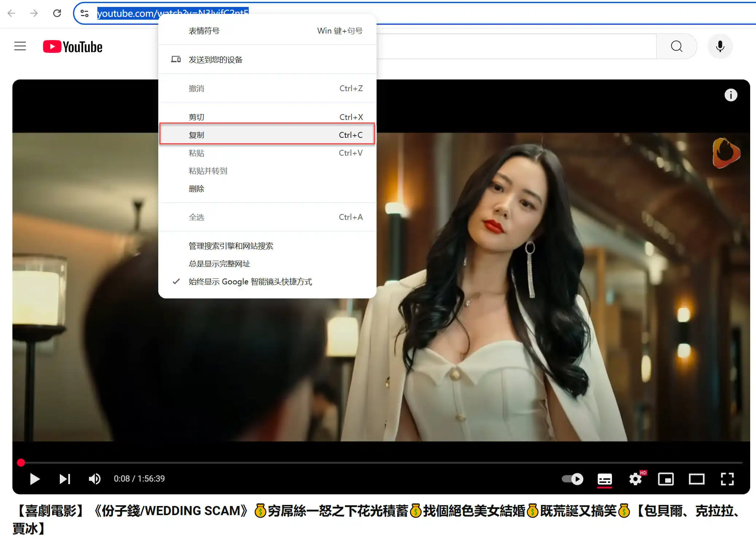This screenshot has height=541, width=756.
Task: Choose 剪切 from the context menu
Action: (267, 117)
